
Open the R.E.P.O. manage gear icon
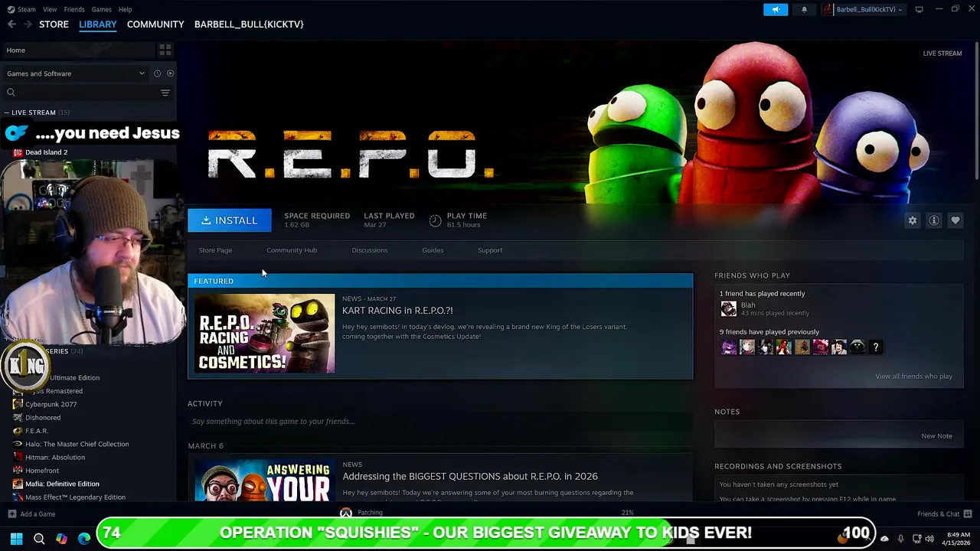coord(913,220)
